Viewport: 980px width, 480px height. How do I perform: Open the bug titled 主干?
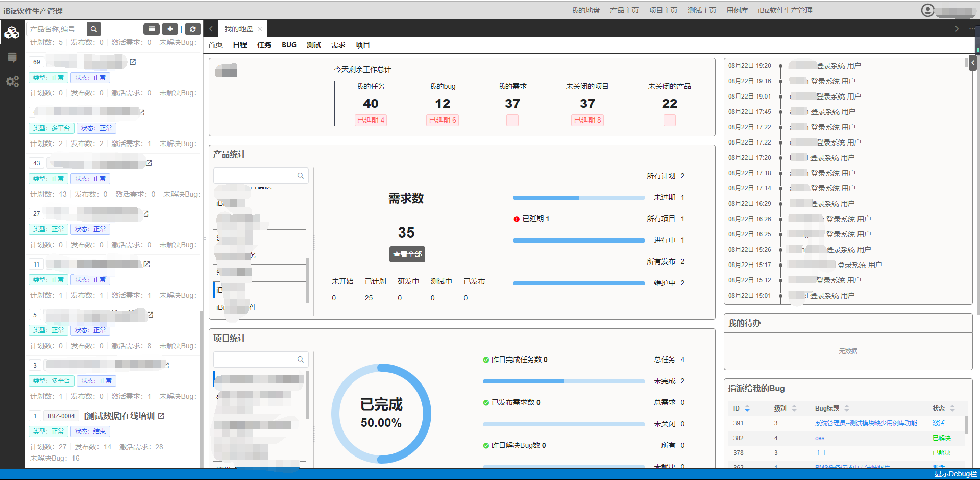pyautogui.click(x=821, y=453)
